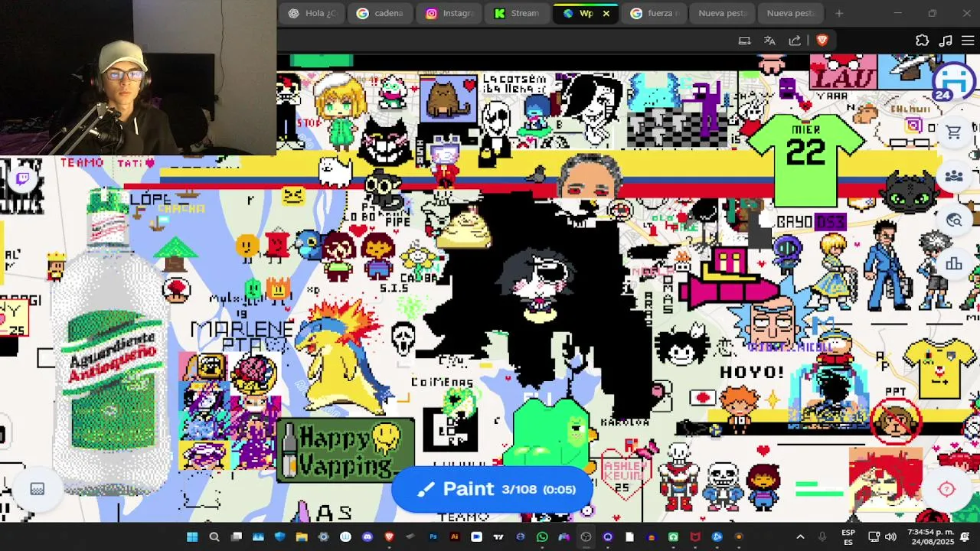
Task: Open the Brave Shields lion icon
Action: tap(822, 41)
